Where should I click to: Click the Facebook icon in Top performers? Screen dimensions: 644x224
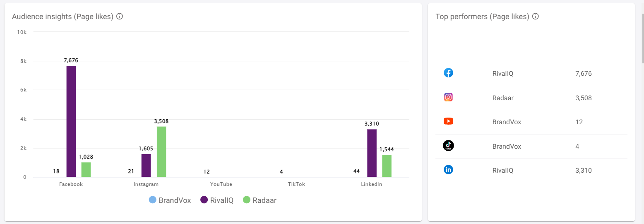[x=448, y=73]
